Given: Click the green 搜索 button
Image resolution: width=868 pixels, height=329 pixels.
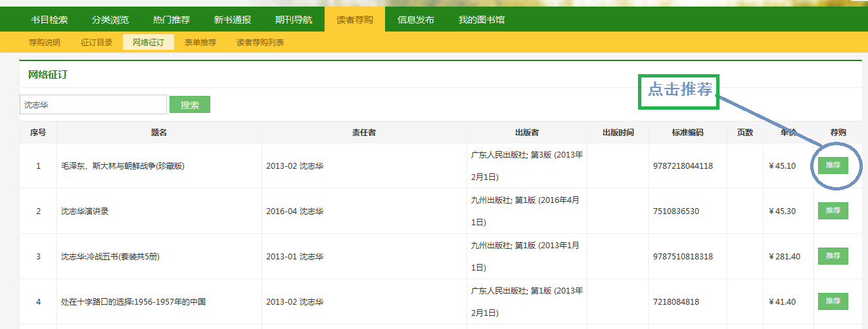Looking at the screenshot, I should coord(190,104).
